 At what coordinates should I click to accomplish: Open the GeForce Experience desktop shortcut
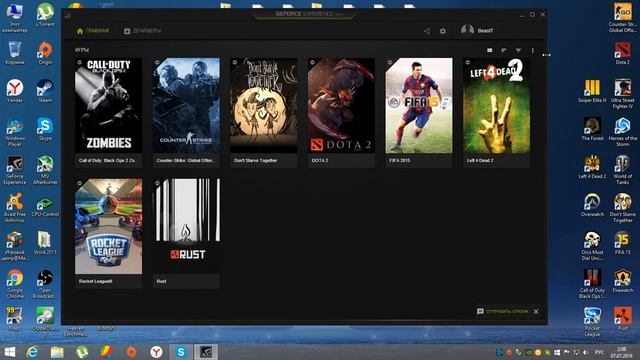(x=15, y=170)
